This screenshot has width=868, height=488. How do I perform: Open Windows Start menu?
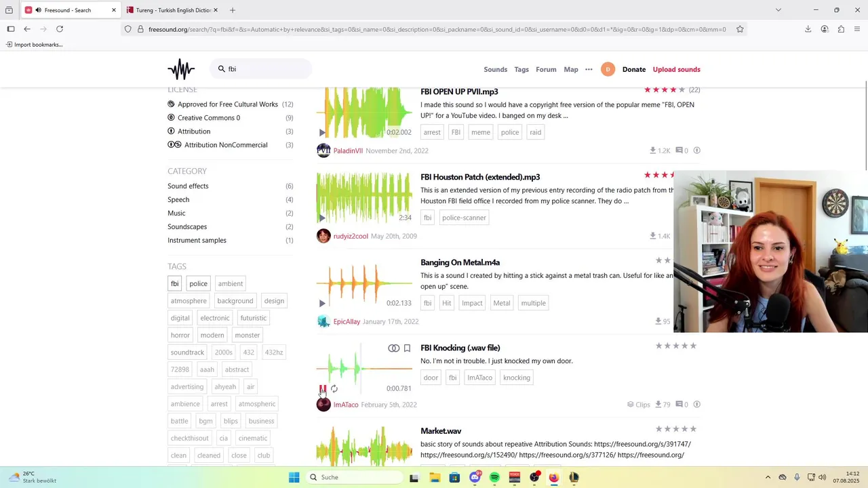click(x=294, y=477)
